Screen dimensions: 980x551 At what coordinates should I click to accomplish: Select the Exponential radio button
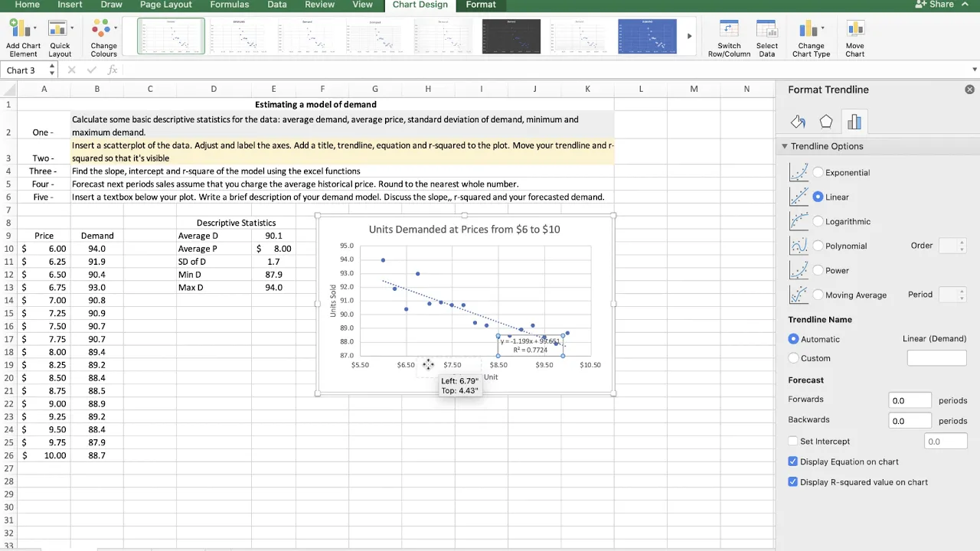click(x=818, y=172)
